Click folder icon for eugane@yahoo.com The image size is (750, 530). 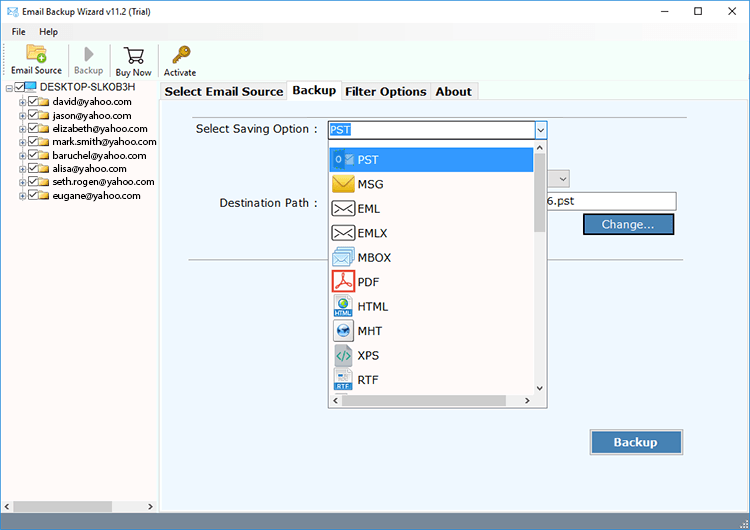tap(44, 196)
